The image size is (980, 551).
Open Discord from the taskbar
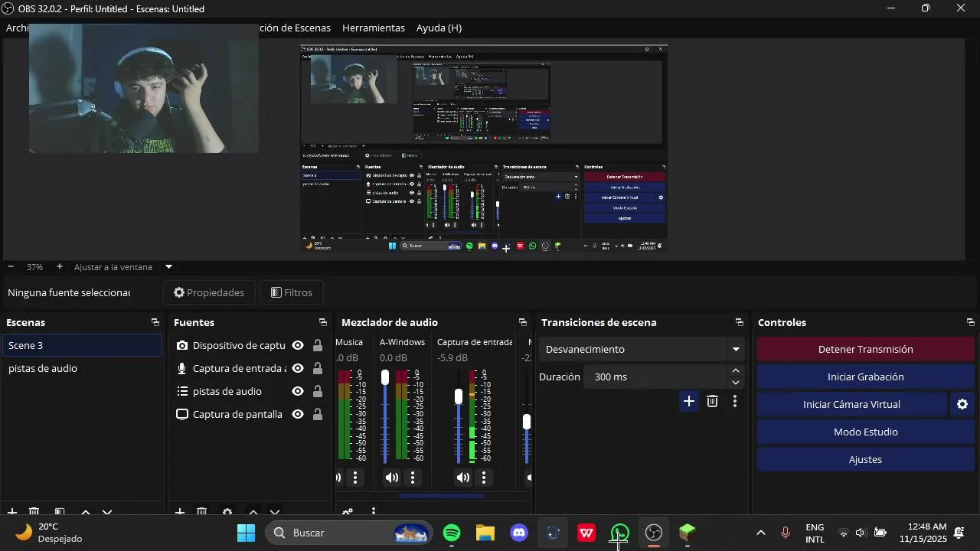(x=519, y=533)
